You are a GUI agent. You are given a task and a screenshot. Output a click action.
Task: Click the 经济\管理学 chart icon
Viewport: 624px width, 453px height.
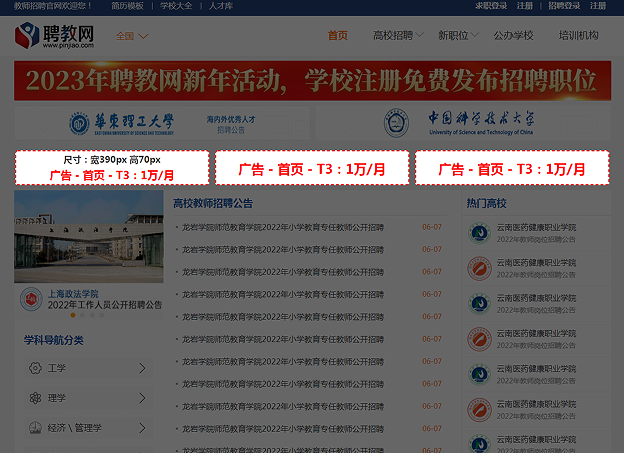point(35,428)
